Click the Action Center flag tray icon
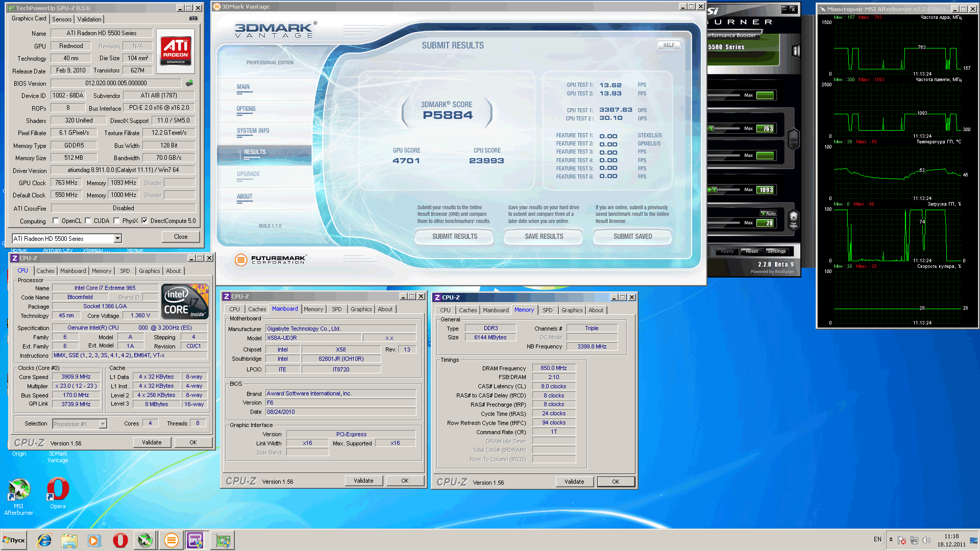 [902, 540]
